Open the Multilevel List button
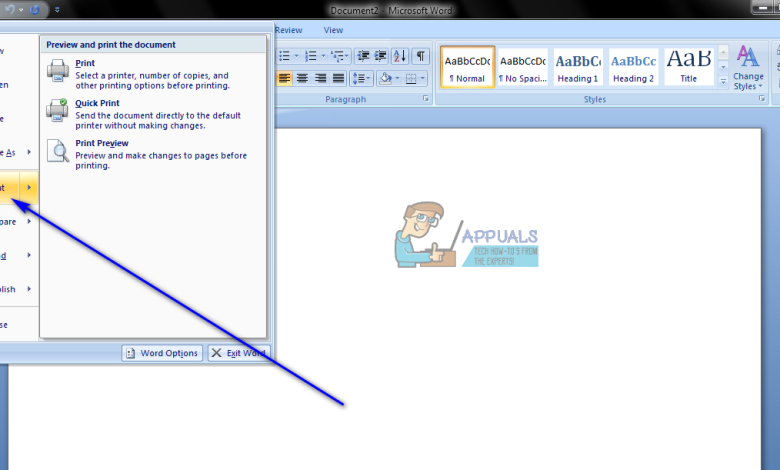 pyautogui.click(x=340, y=56)
